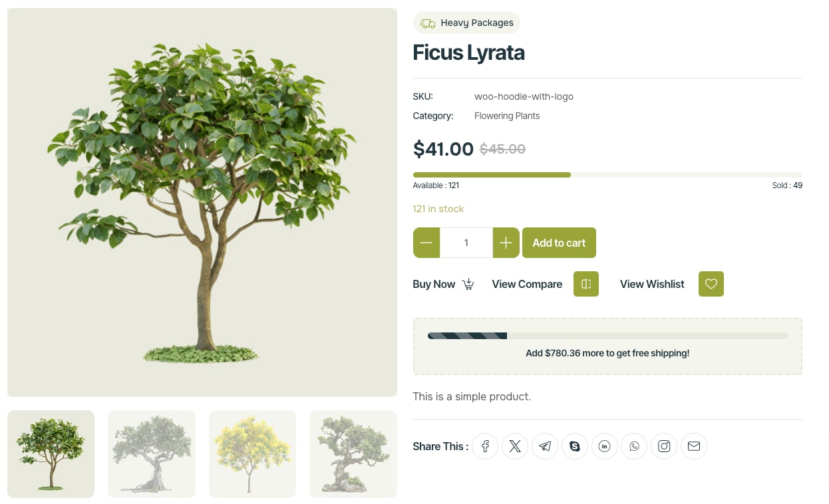
Task: Click the wishlist heart icon
Action: click(711, 284)
